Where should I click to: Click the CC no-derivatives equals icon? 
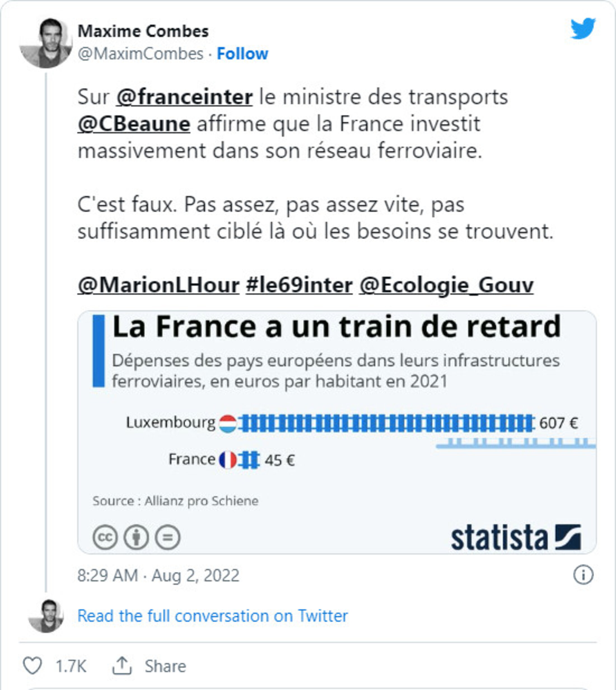[x=167, y=537]
